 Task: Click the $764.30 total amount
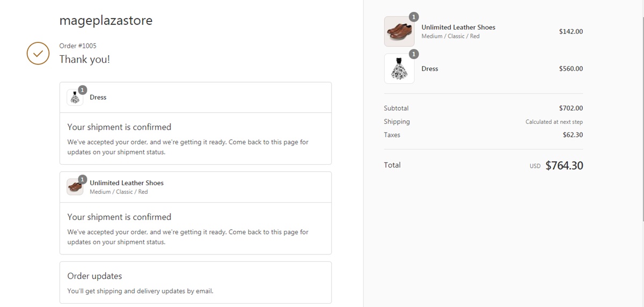click(x=564, y=165)
